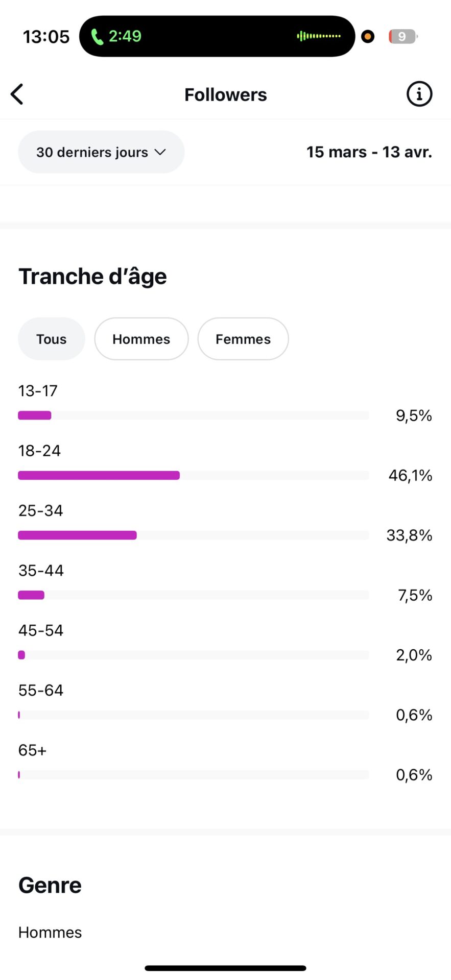The width and height of the screenshot is (451, 980).
Task: Switch to the Femmes age filter
Action: (x=243, y=339)
